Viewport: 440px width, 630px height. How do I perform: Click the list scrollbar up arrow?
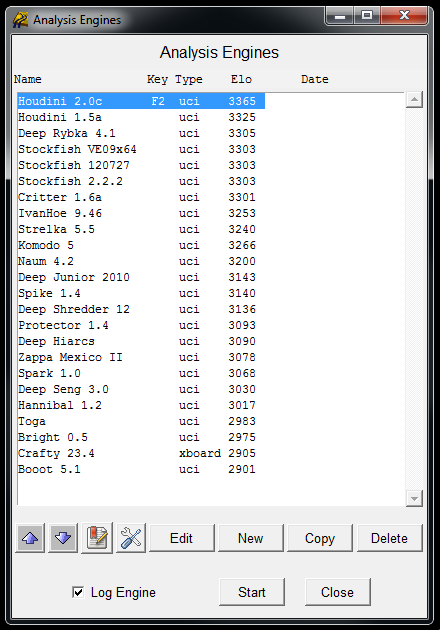tap(414, 99)
